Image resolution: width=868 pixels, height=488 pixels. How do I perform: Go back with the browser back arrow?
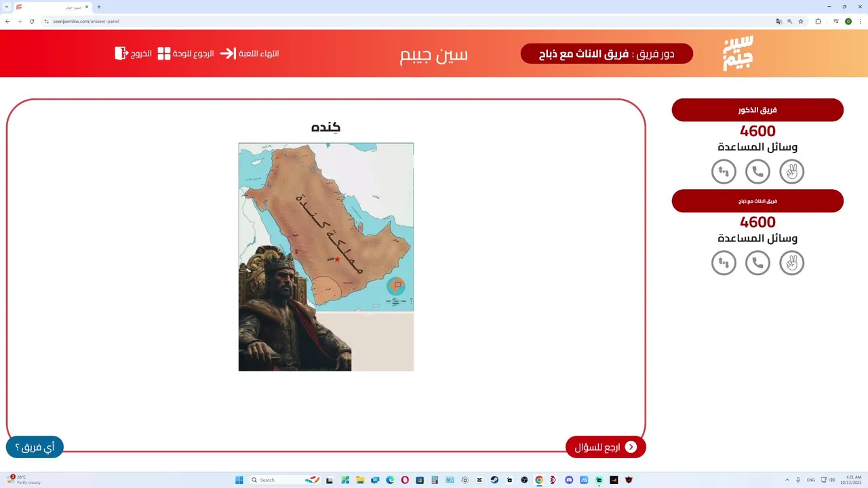(7, 21)
